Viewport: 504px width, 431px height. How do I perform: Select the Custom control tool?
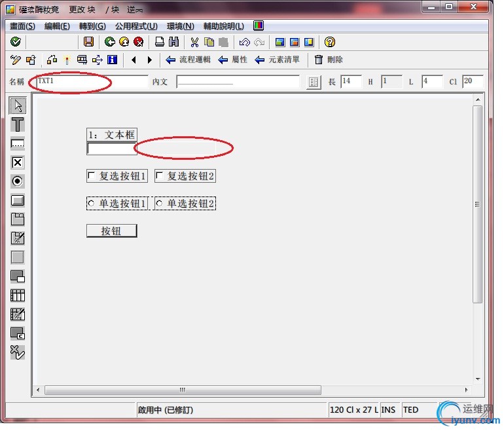coord(18,333)
